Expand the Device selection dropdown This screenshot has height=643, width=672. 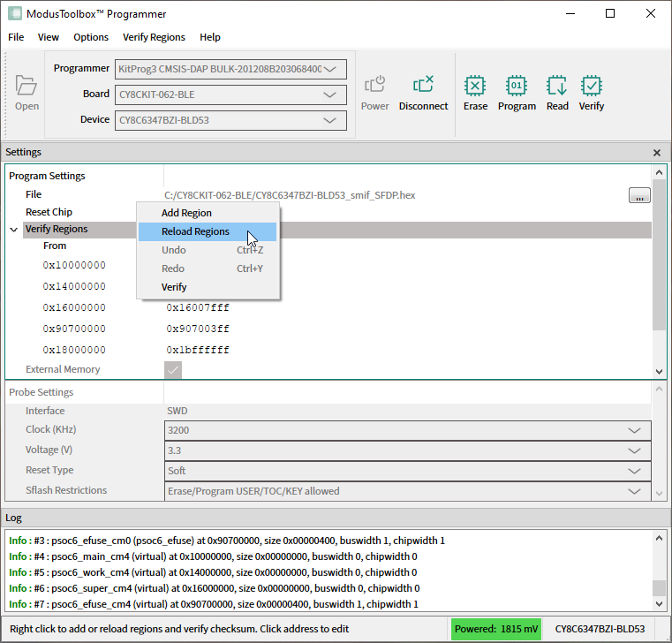pyautogui.click(x=331, y=120)
